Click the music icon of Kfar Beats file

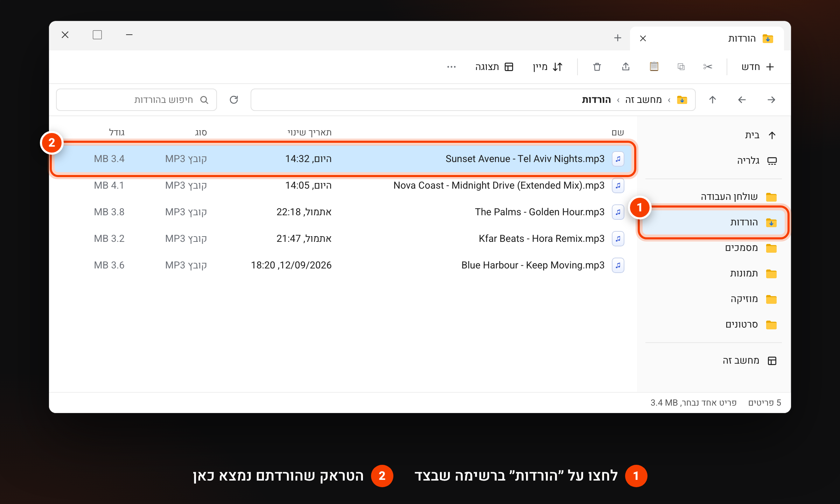coord(618,239)
